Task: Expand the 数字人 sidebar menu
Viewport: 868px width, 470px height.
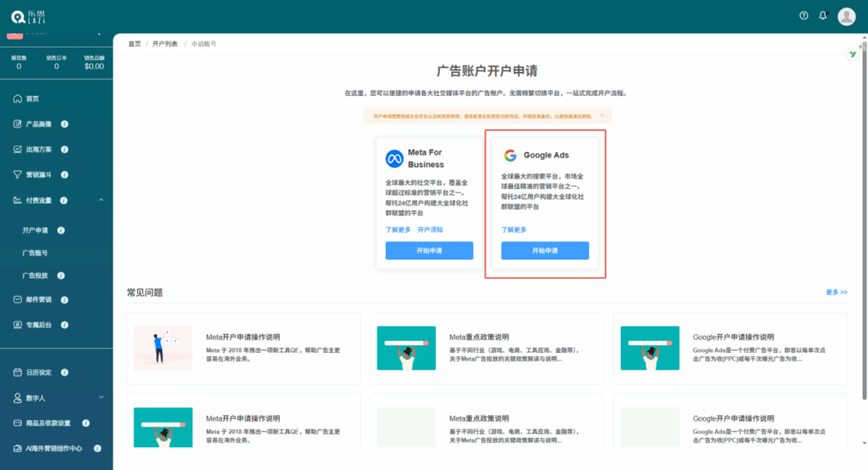Action: pos(101,397)
